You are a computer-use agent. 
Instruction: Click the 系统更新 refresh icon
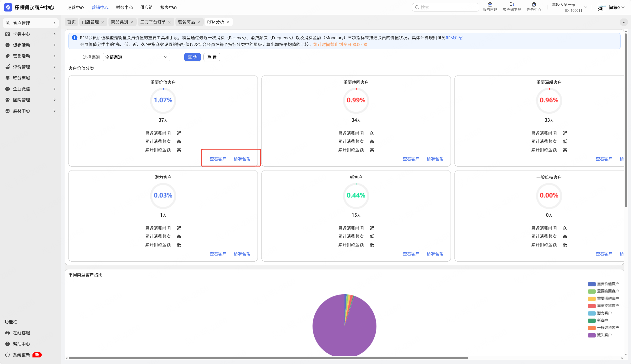[7, 355]
